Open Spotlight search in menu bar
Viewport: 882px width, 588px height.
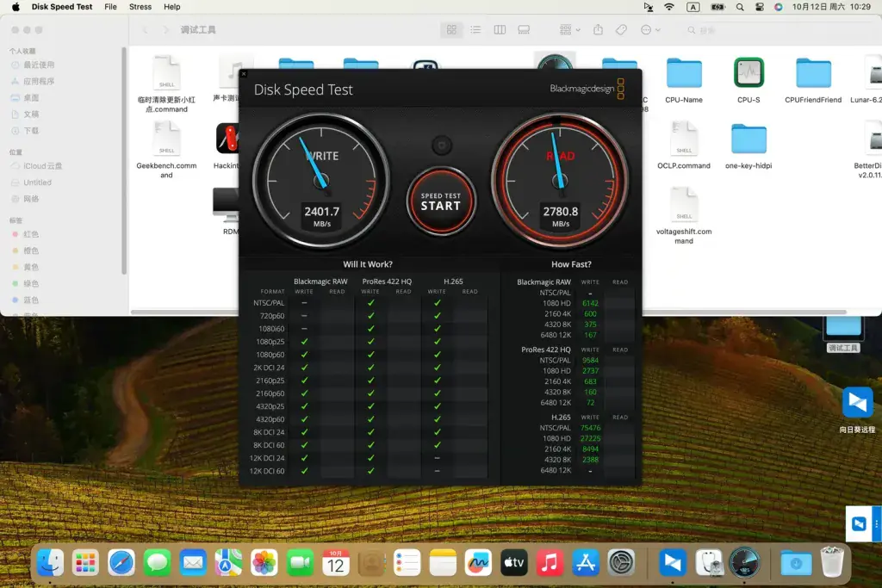(740, 7)
